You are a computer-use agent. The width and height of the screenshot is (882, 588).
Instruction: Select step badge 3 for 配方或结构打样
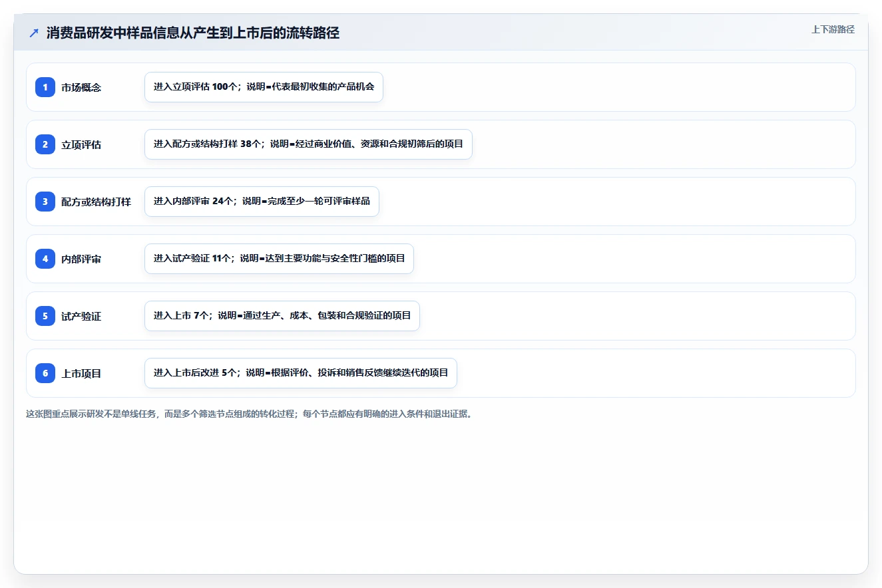click(45, 202)
